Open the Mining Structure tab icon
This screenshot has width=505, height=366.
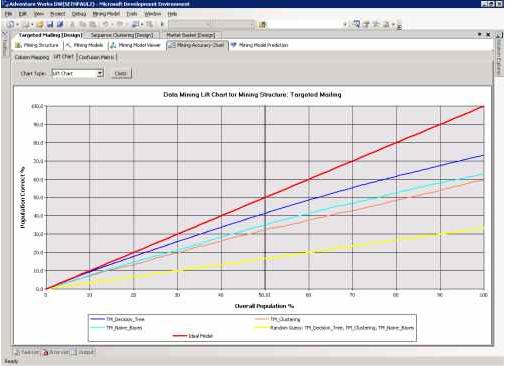pos(19,45)
